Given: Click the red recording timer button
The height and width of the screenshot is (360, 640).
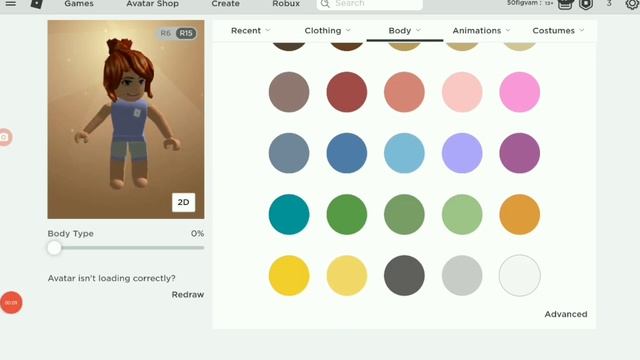Looking at the screenshot, I should tap(11, 303).
